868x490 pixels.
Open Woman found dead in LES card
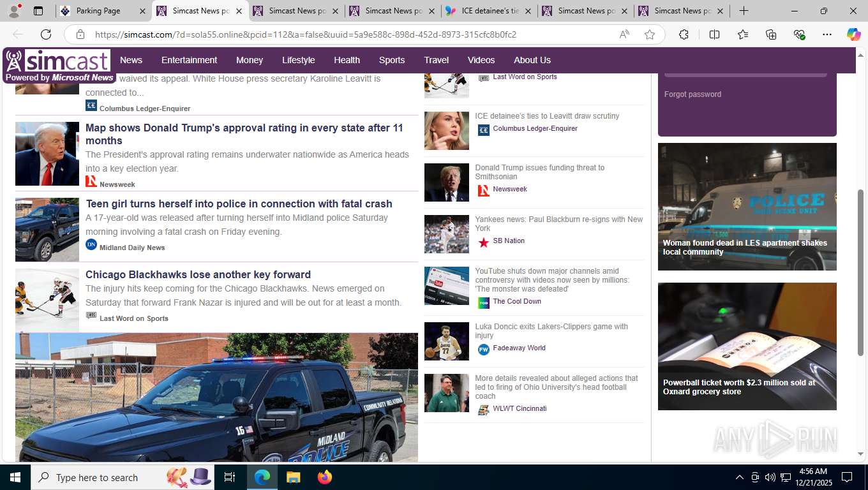click(x=747, y=207)
